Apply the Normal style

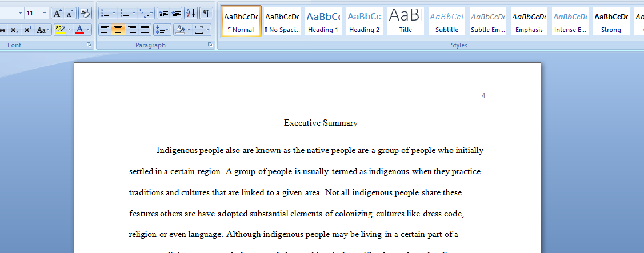tap(241, 21)
